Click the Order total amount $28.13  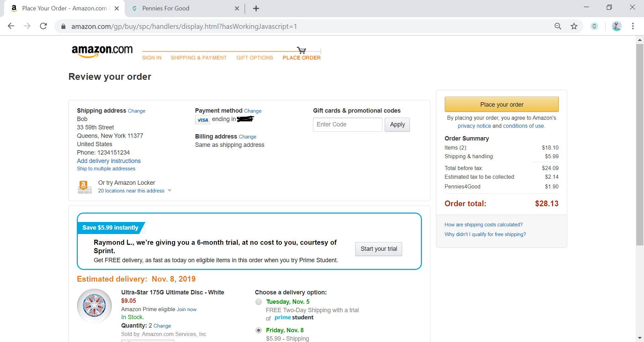coord(547,204)
